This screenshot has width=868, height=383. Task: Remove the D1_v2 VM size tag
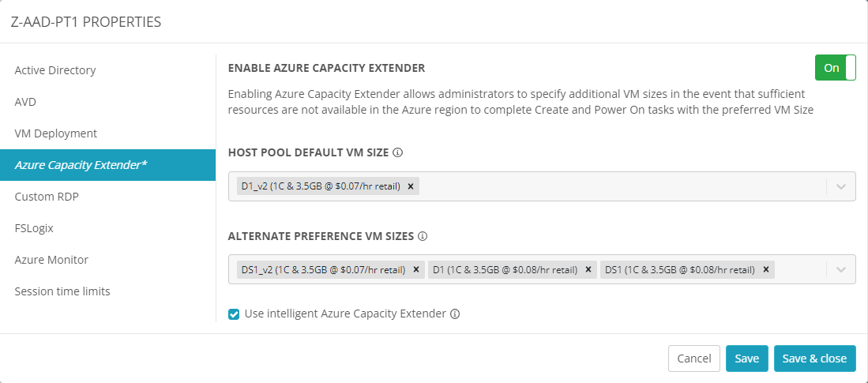point(410,186)
